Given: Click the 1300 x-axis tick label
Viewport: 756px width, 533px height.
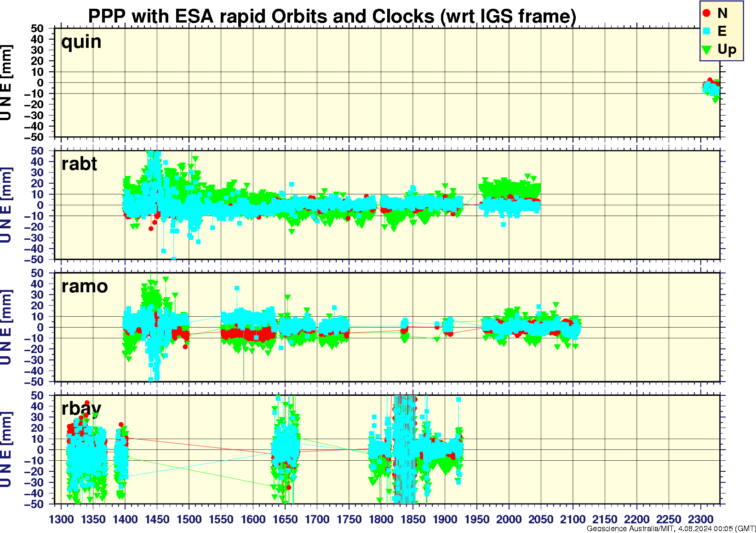Looking at the screenshot, I should click(x=61, y=519).
